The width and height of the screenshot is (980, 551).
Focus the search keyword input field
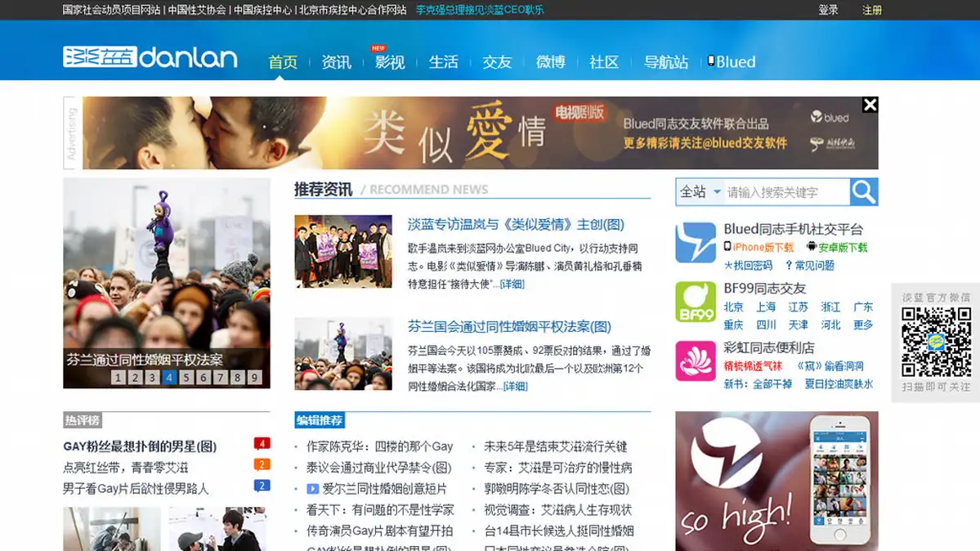tap(786, 192)
